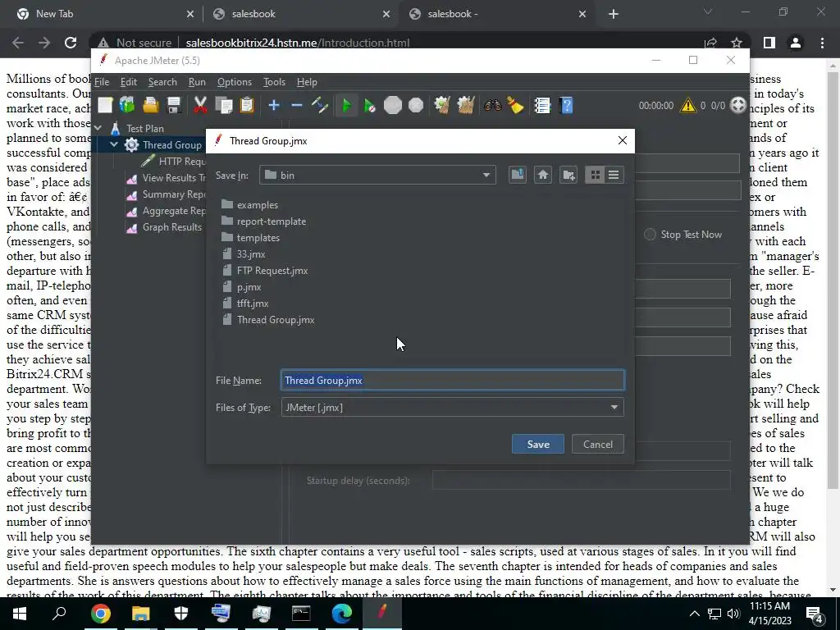Click the Expand All plus icon

click(274, 106)
